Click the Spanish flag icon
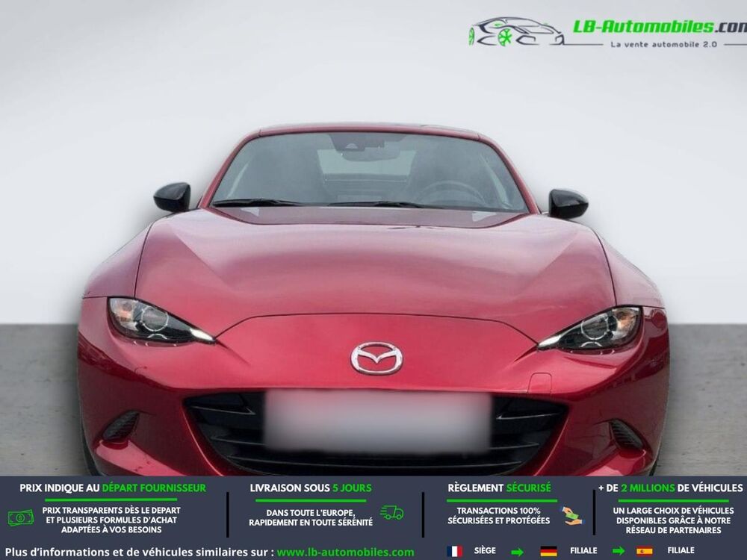Image resolution: width=747 pixels, height=560 pixels. point(645,552)
